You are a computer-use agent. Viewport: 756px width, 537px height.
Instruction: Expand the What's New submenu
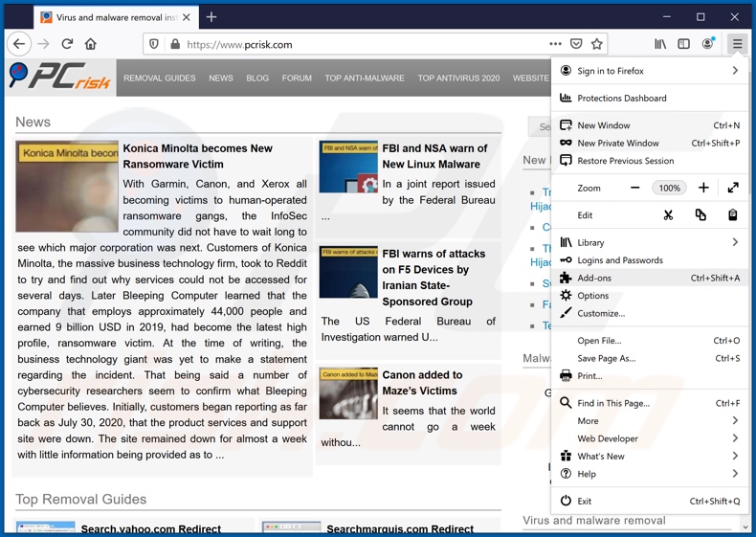click(650, 457)
